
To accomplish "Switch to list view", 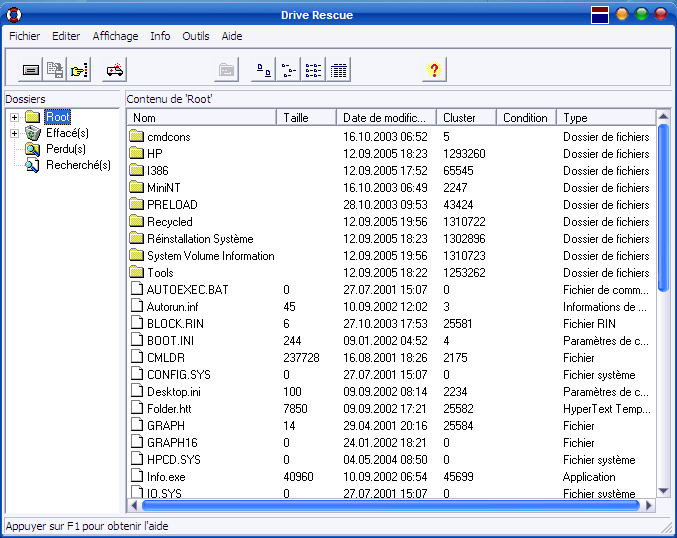I will click(313, 70).
